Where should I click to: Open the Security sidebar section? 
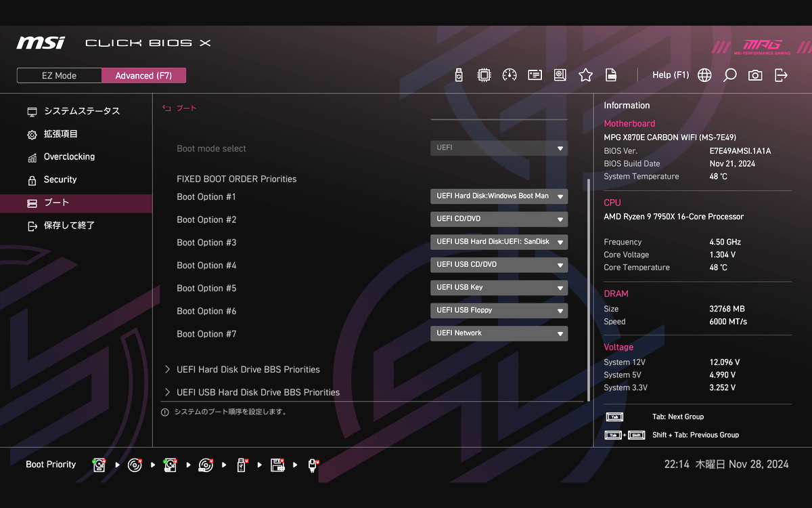tap(76, 180)
